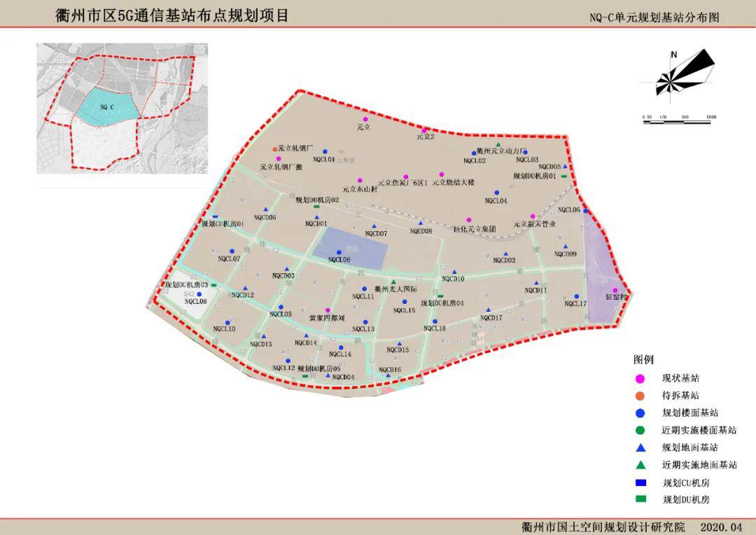Select the blue rectangle 规划CU机房 legend symbol
This screenshot has width=756, height=535.
640,482
